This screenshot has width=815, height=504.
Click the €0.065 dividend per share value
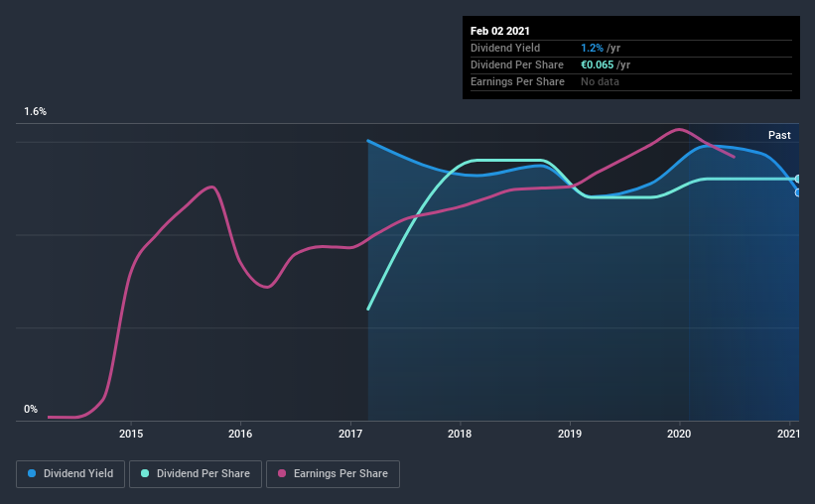pyautogui.click(x=598, y=64)
